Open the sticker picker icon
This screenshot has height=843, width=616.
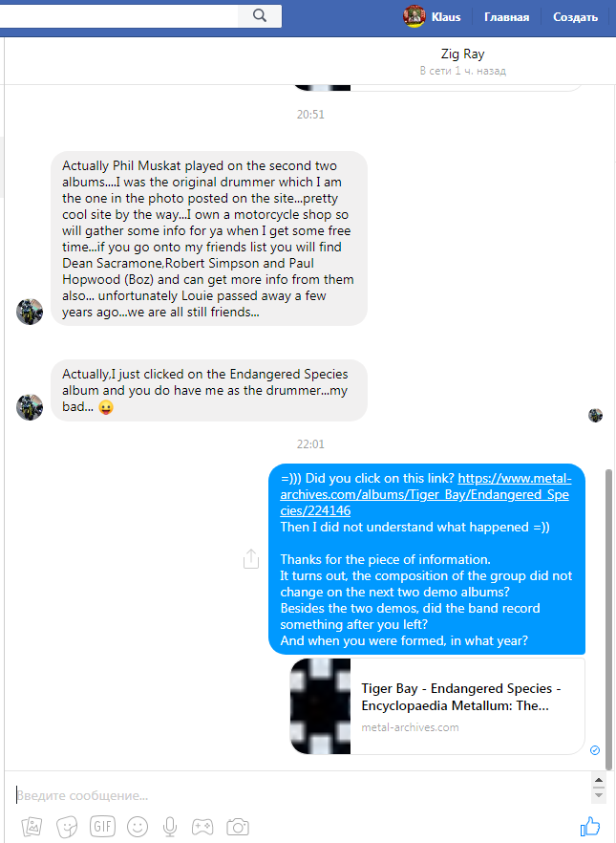(67, 827)
